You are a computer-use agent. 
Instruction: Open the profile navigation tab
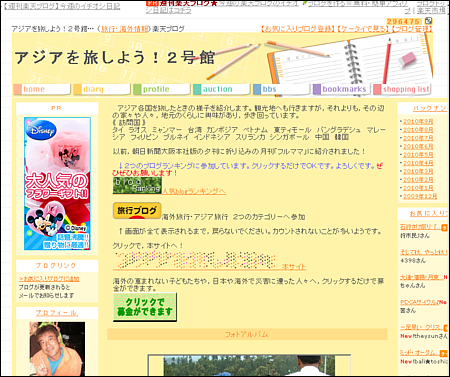click(x=162, y=89)
